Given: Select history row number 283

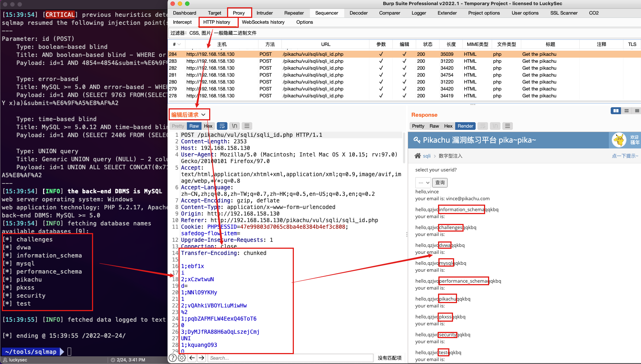Looking at the screenshot, I should pos(404,61).
